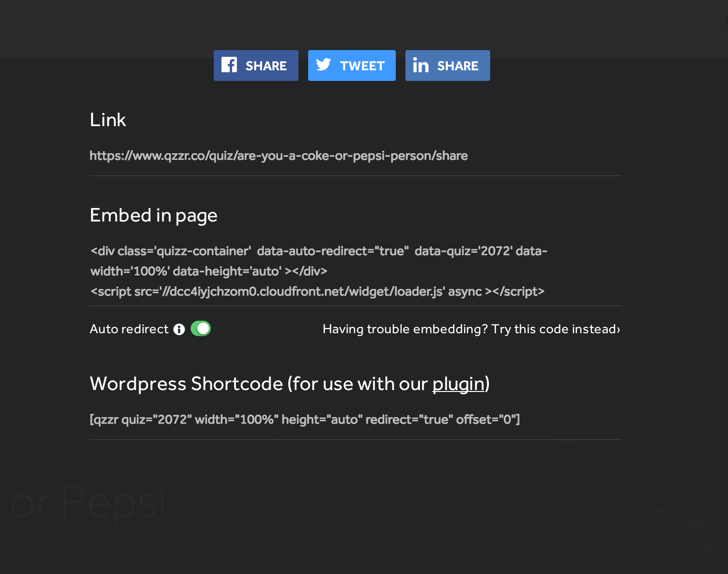Image resolution: width=728 pixels, height=574 pixels.
Task: Select the Wordpress shortcode text
Action: click(x=305, y=420)
